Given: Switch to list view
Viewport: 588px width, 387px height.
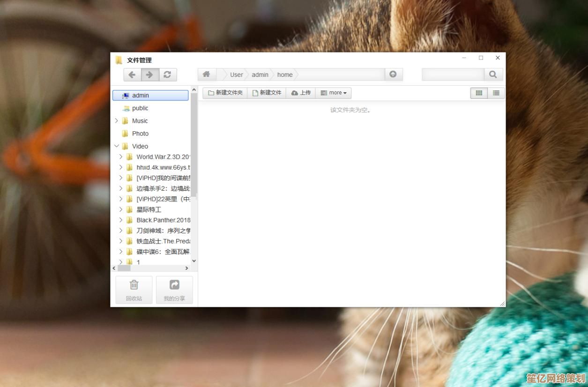Looking at the screenshot, I should [496, 93].
